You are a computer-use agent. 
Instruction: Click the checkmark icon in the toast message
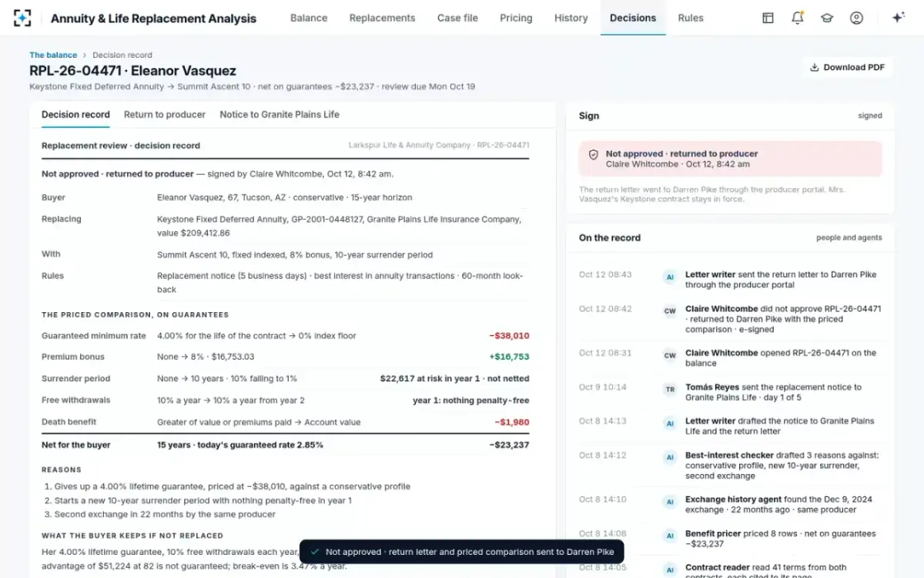point(314,552)
